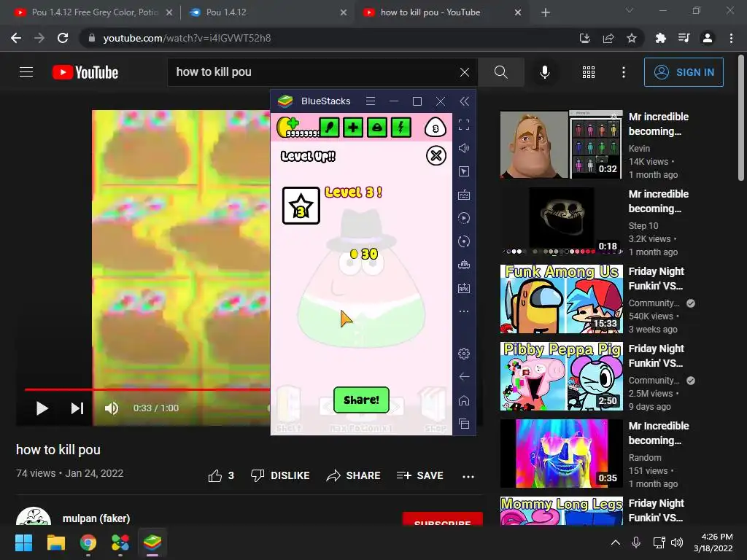Click SAVE to add to playlist
Screen dimensions: 747x560
click(x=419, y=475)
